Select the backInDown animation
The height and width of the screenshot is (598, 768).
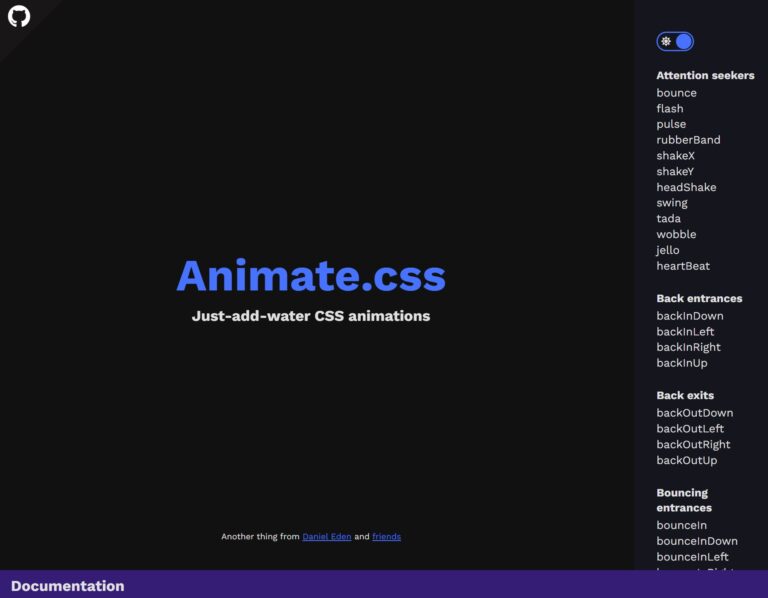tap(690, 316)
